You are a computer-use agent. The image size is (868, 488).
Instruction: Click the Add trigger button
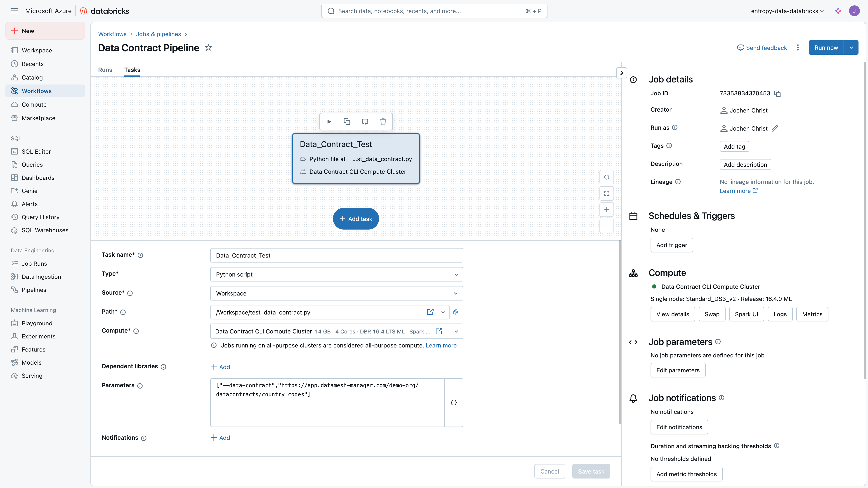[671, 245]
